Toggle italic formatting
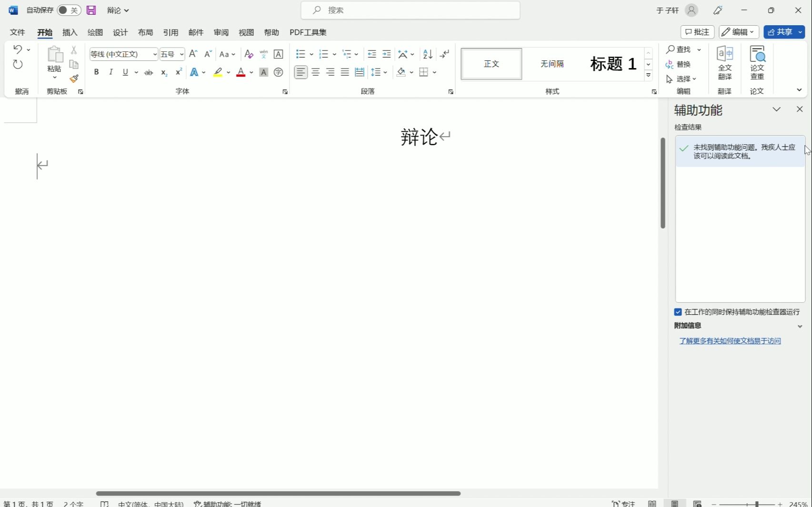The width and height of the screenshot is (812, 507). point(111,72)
